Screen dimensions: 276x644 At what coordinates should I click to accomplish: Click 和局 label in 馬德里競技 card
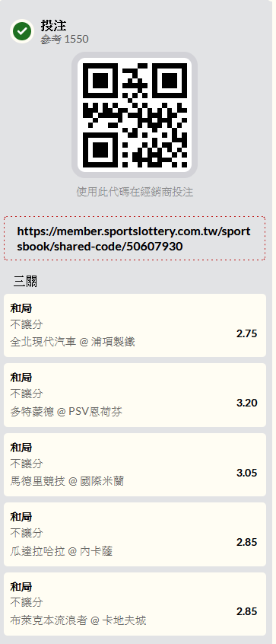tap(21, 448)
